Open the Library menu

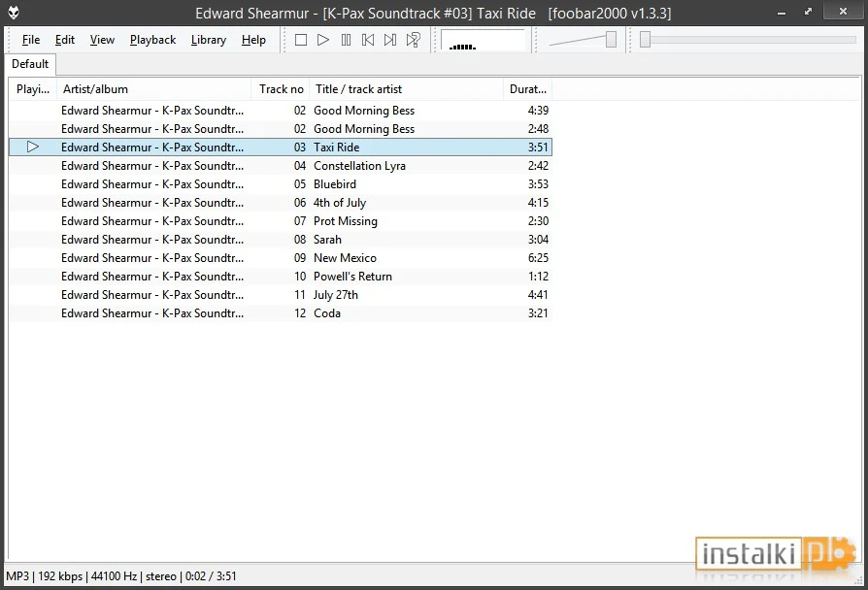click(x=208, y=40)
